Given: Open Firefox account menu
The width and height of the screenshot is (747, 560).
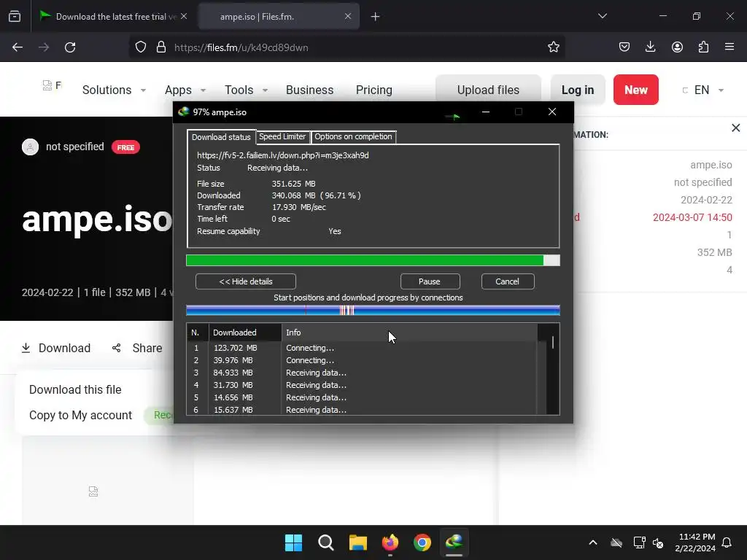Looking at the screenshot, I should coord(677,47).
